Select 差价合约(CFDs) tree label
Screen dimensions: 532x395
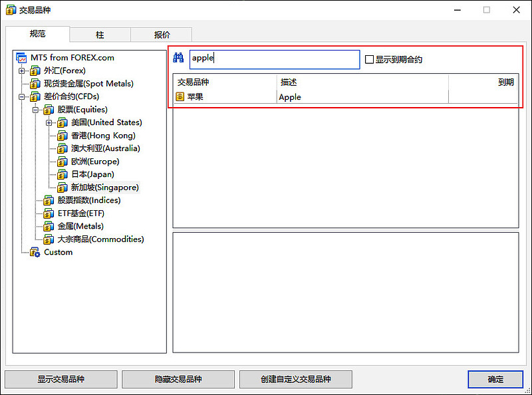[71, 96]
